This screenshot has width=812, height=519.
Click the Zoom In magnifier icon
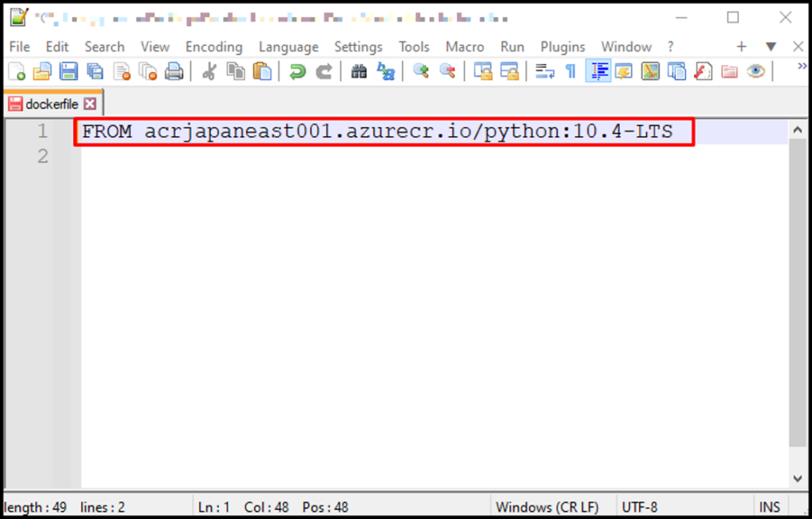tap(421, 71)
